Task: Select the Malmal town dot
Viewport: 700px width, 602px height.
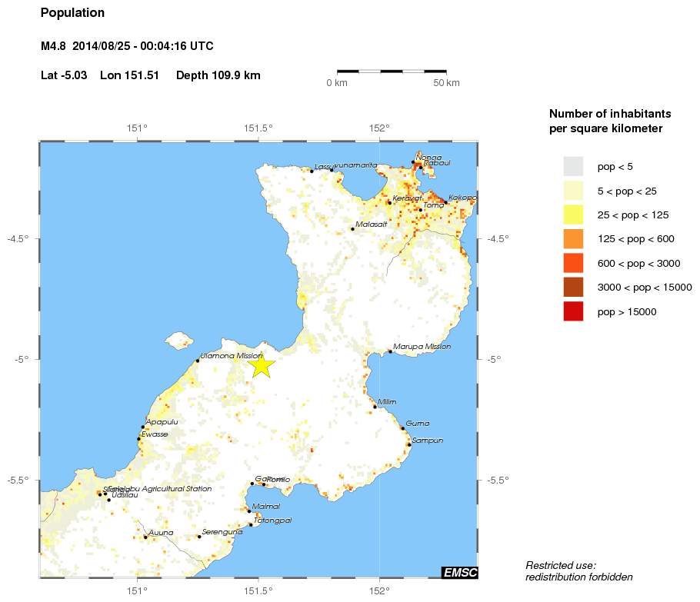Action: click(x=249, y=511)
